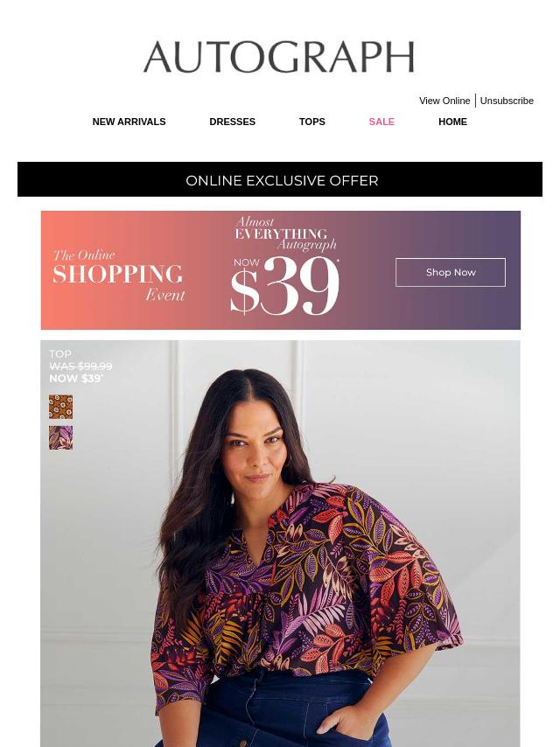Select the purple leaf print swatch
This screenshot has width=560, height=747.
61,438
